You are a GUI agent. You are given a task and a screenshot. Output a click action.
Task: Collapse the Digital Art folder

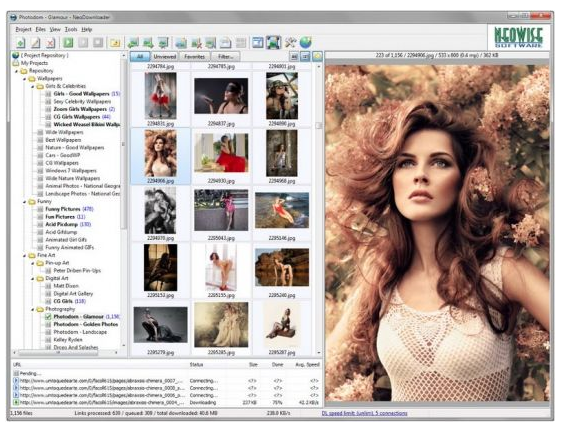point(33,278)
